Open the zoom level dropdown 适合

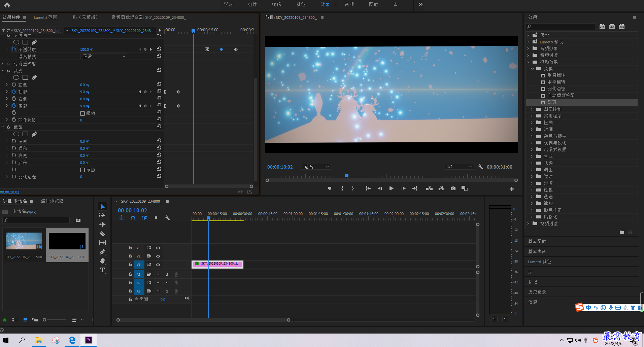click(x=316, y=167)
